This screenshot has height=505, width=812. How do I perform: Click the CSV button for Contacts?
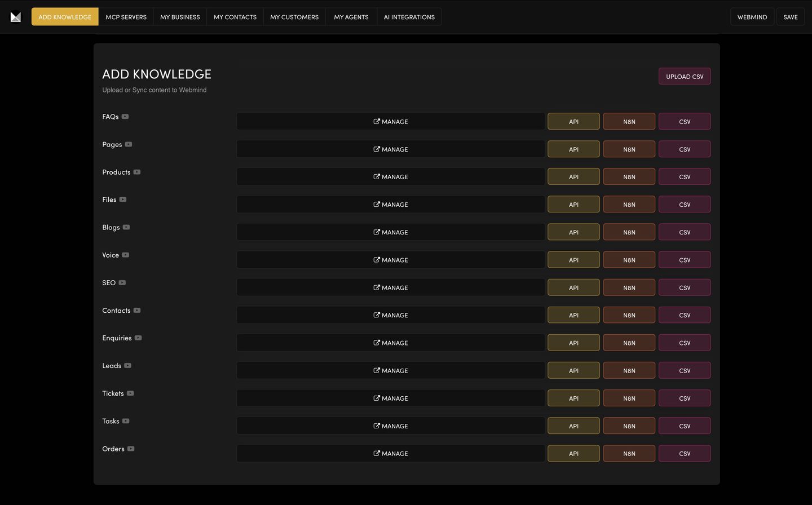click(685, 315)
